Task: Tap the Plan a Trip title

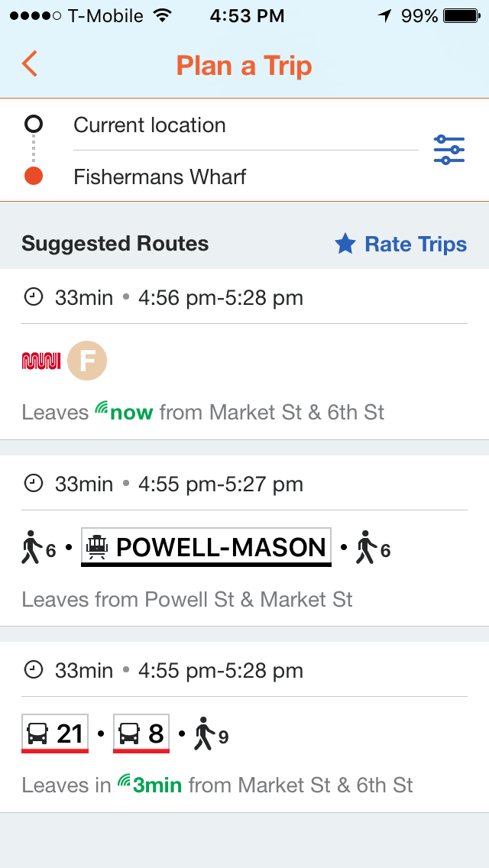Action: click(244, 66)
